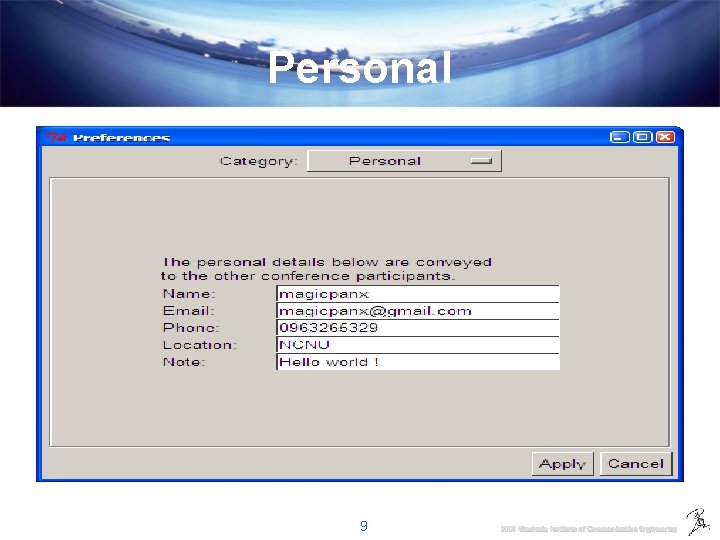
Task: Click the Email: label
Action: [x=189, y=311]
